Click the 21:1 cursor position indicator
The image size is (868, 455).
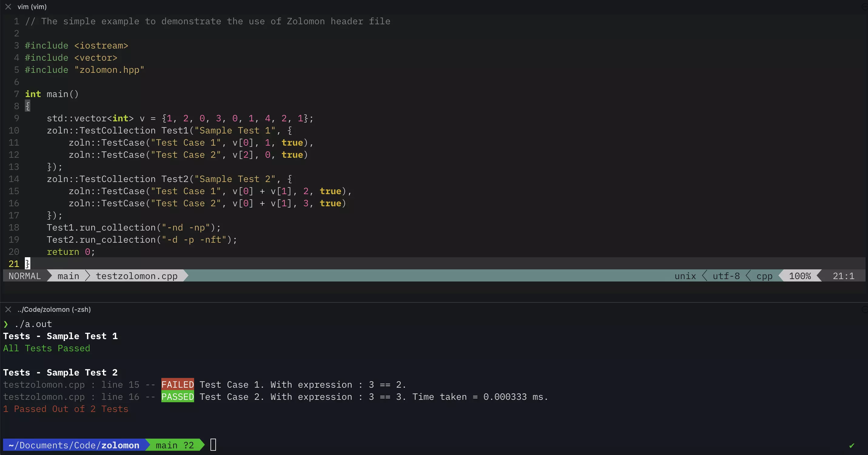click(x=843, y=276)
